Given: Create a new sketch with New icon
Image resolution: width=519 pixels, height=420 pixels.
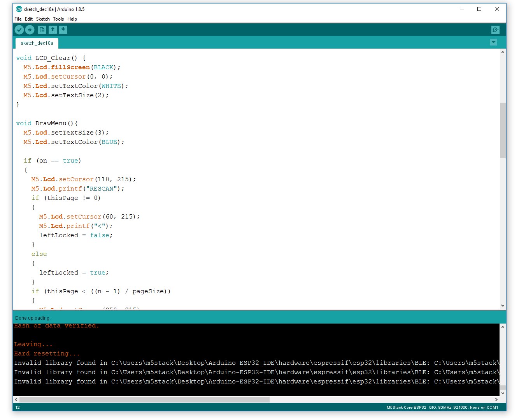Looking at the screenshot, I should coord(42,30).
